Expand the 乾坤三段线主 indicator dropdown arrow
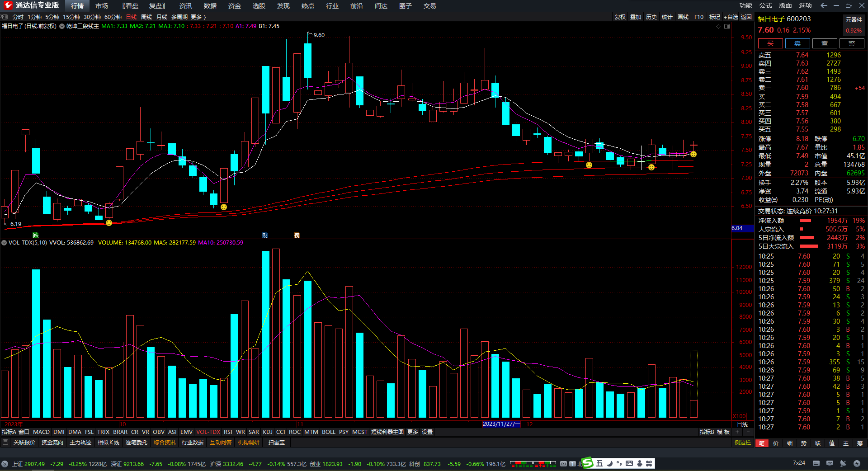The height and width of the screenshot is (471, 868). (x=62, y=26)
